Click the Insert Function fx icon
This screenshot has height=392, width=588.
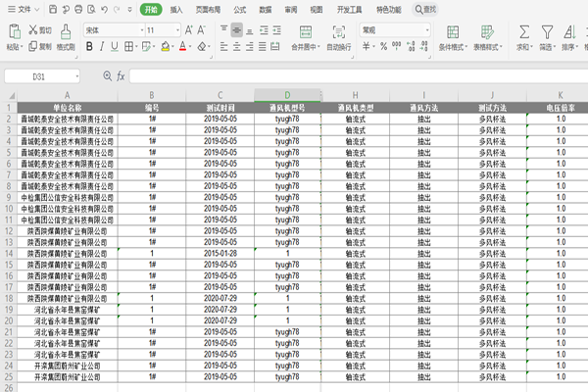point(121,75)
